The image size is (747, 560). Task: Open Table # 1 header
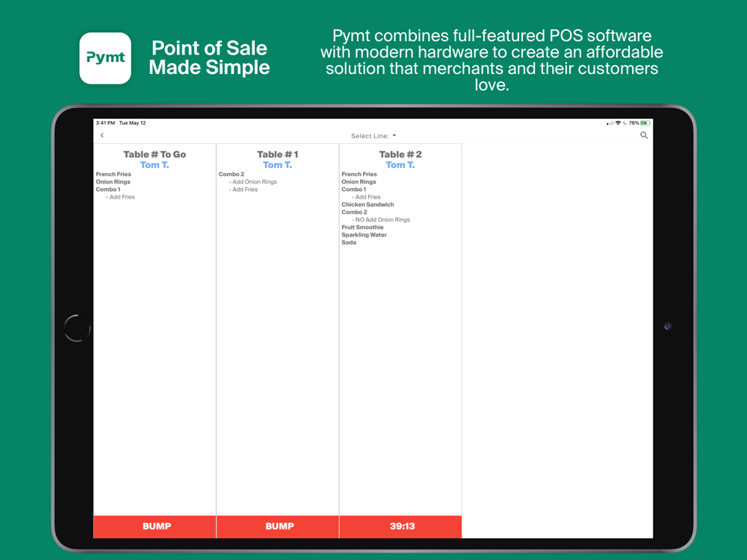pyautogui.click(x=277, y=155)
